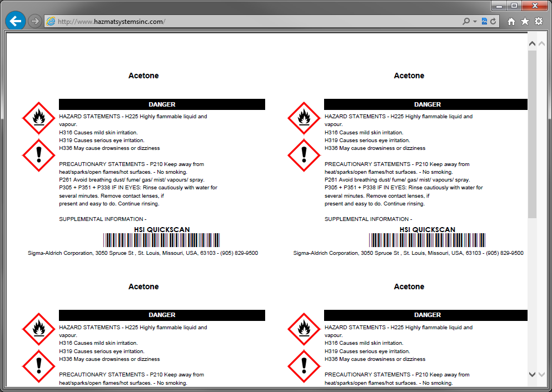Open Favorites with the star icon
The width and height of the screenshot is (552, 392).
pos(525,22)
